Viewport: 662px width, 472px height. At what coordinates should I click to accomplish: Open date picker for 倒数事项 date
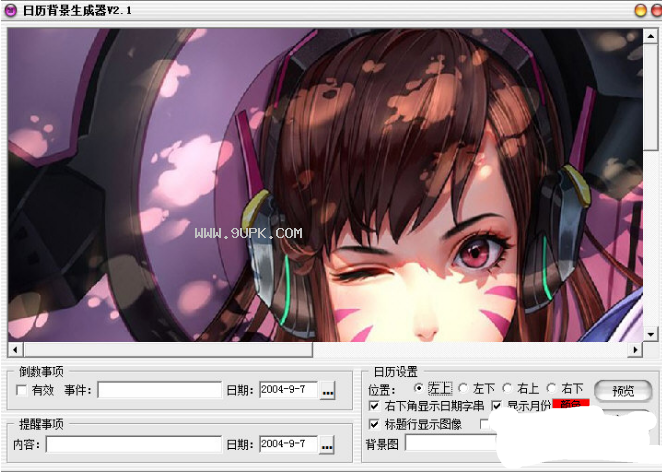tap(328, 391)
